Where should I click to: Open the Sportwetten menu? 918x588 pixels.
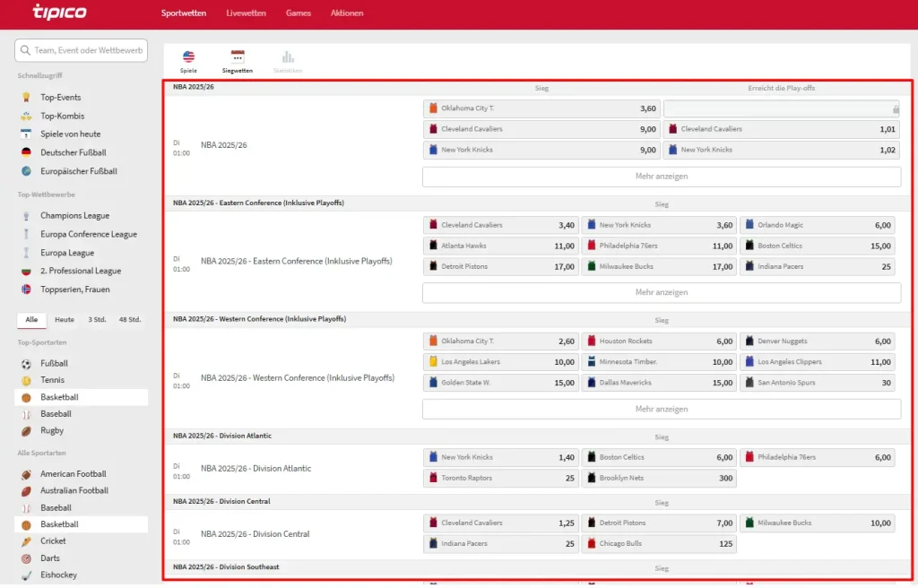[x=183, y=13]
